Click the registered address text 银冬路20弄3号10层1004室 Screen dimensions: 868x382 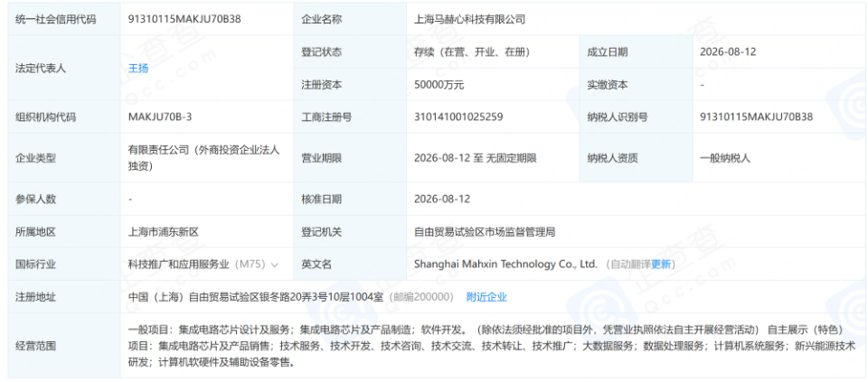322,297
